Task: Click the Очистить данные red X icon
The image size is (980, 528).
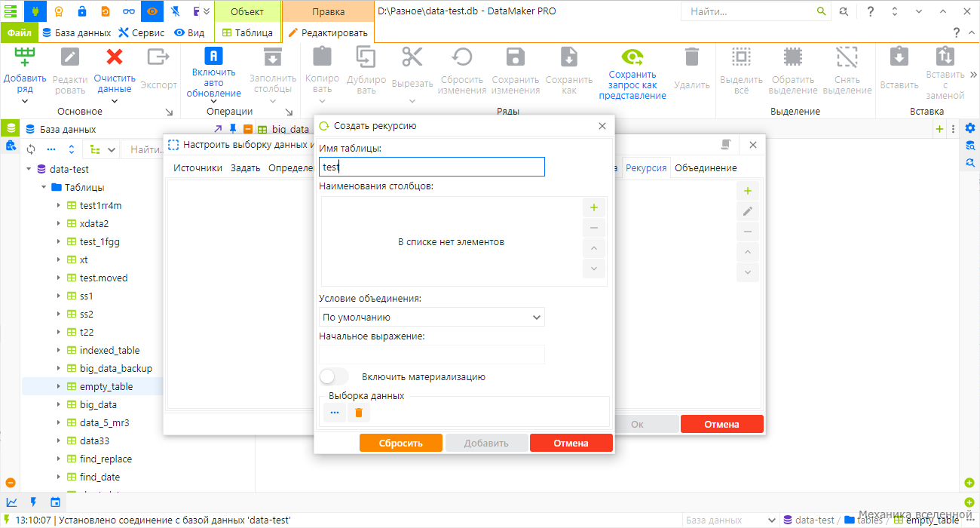Action: [115, 57]
